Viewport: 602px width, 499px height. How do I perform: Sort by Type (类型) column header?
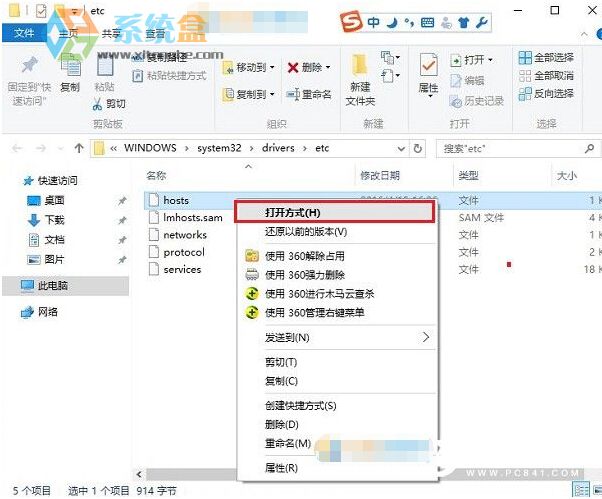(468, 176)
